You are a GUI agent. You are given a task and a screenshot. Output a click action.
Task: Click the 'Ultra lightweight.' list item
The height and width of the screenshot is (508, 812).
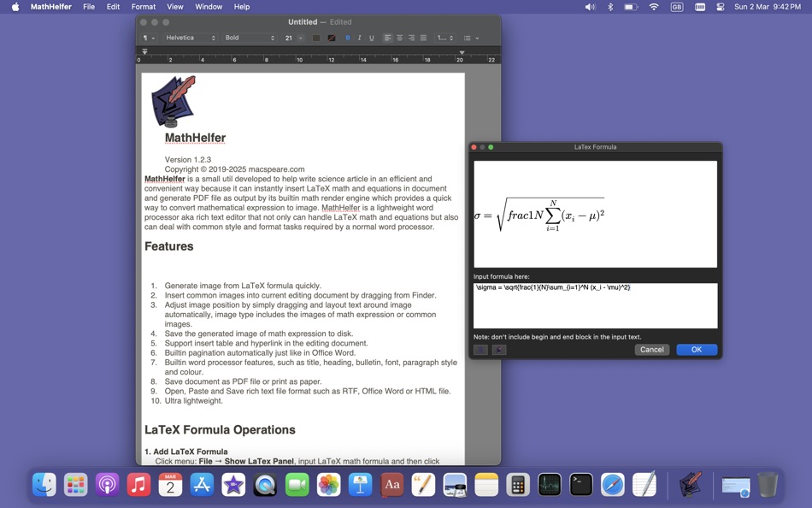point(194,401)
